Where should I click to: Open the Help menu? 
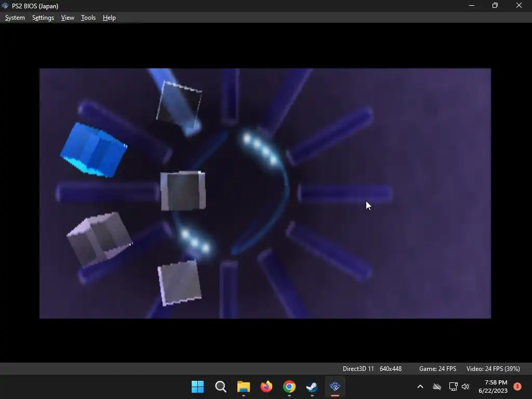[109, 18]
